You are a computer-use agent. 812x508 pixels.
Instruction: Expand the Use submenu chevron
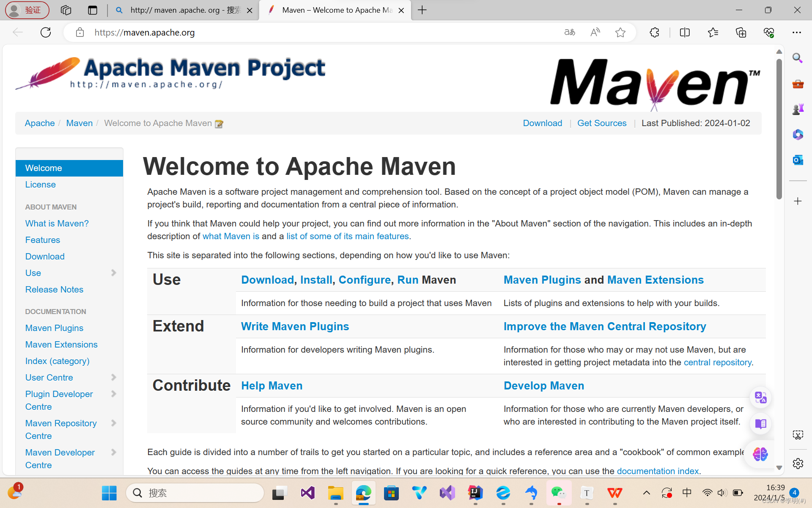113,273
